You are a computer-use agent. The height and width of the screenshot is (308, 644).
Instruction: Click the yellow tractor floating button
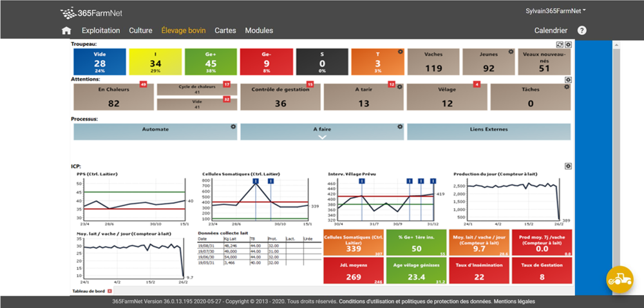point(620,280)
